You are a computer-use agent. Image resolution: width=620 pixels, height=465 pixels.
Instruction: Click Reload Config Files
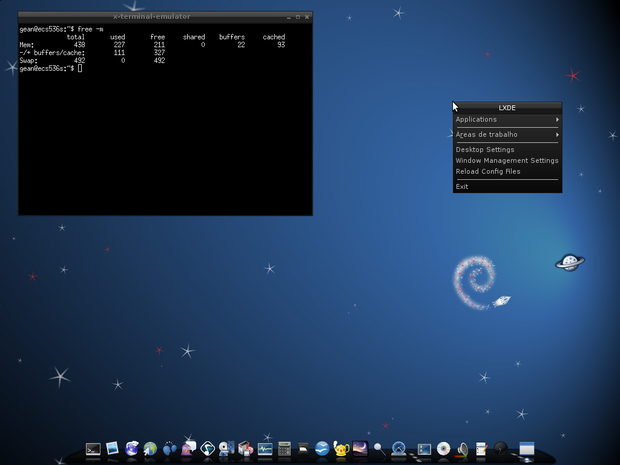(x=488, y=172)
